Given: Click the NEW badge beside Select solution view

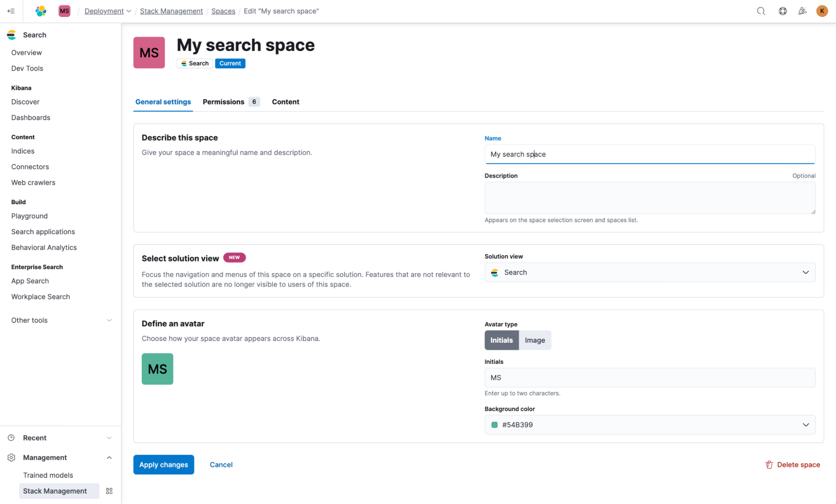Looking at the screenshot, I should [x=234, y=257].
